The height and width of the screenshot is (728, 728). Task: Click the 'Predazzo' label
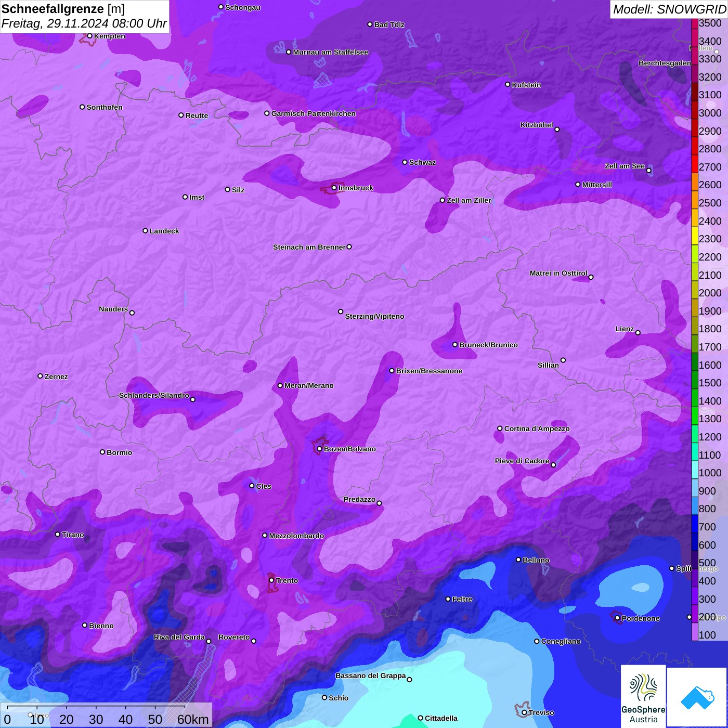click(359, 499)
